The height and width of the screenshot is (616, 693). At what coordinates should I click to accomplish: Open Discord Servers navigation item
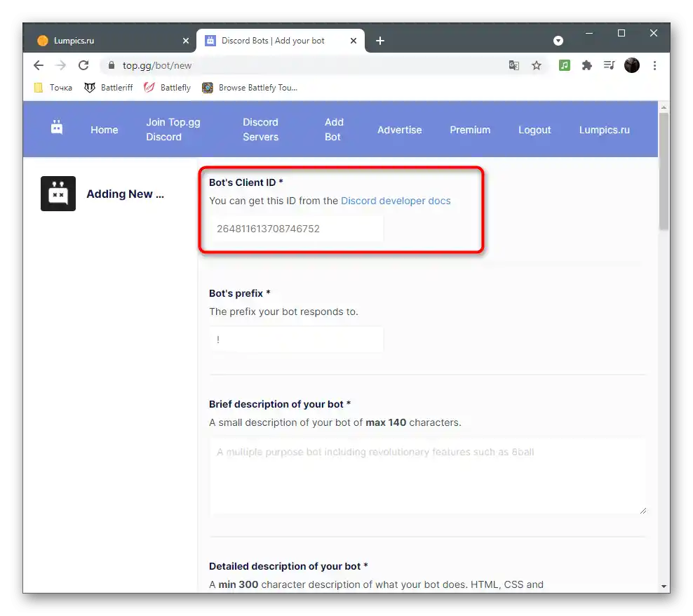tap(261, 130)
